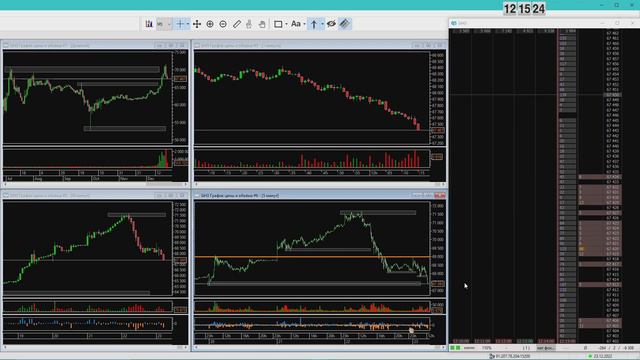
Task: Click the green dot date status indicator
Action: point(590,356)
